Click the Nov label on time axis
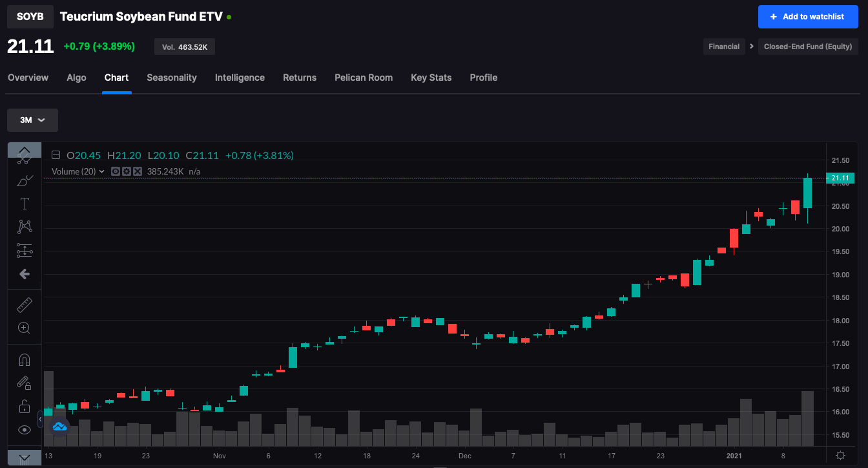The width and height of the screenshot is (868, 468). pyautogui.click(x=220, y=456)
